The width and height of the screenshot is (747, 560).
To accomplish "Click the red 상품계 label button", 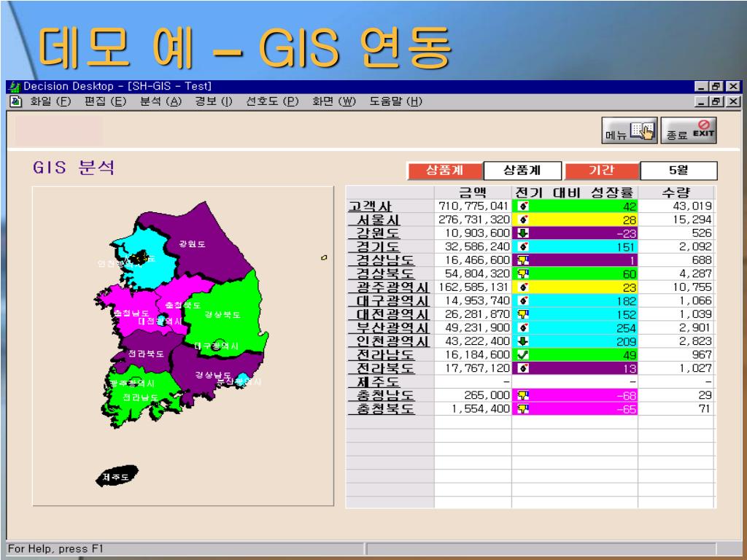I will coord(444,171).
